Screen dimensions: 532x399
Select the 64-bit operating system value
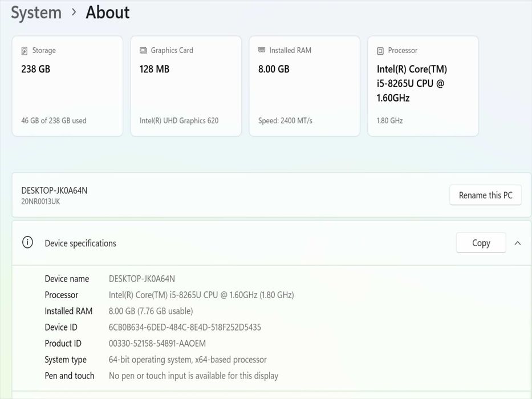188,360
